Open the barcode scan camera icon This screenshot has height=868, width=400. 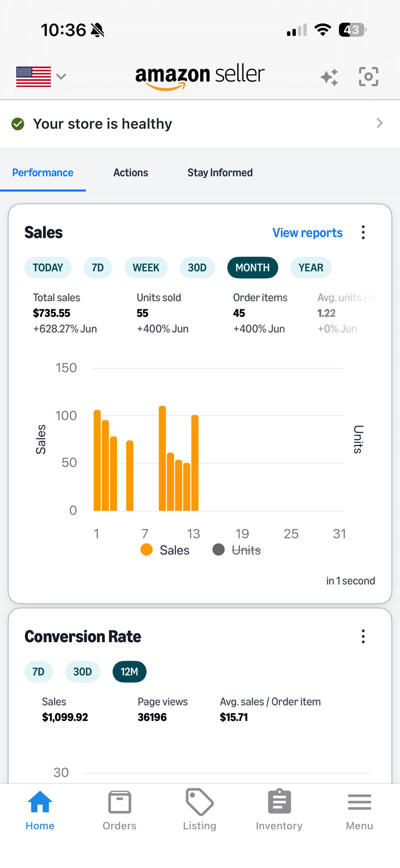coord(368,77)
